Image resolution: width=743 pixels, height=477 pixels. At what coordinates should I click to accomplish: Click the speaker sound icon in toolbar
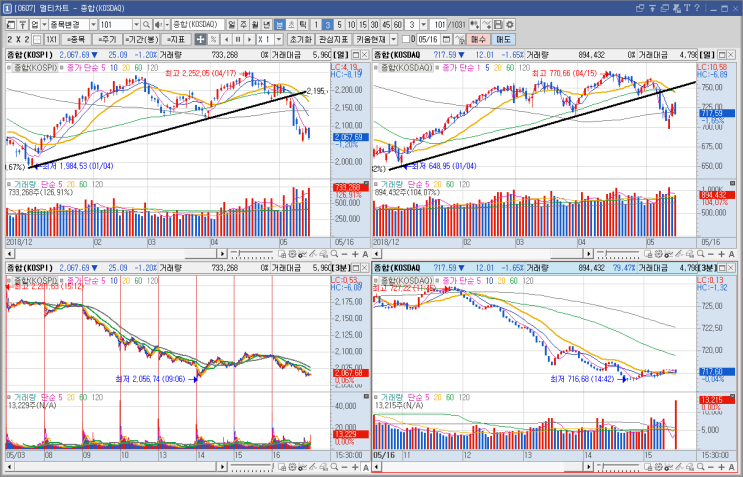[x=158, y=25]
